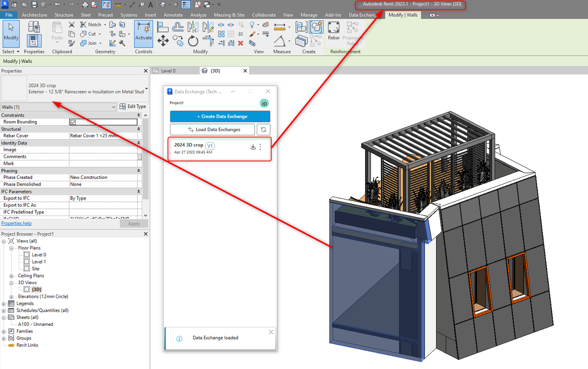Click the Text tool 'A' in quick access toolbar

click(x=150, y=5)
